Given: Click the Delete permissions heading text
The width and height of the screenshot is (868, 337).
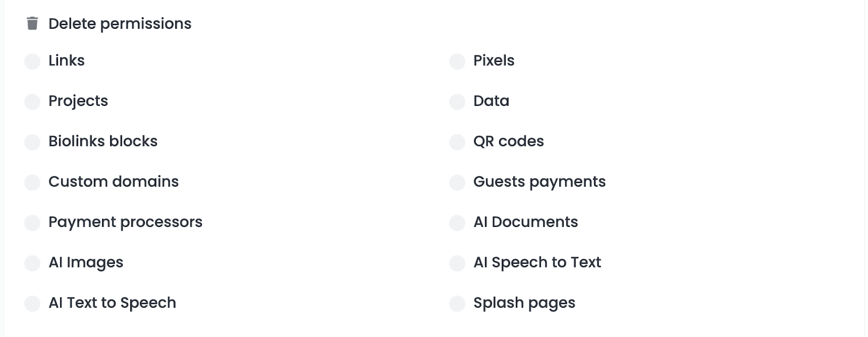Looking at the screenshot, I should [120, 24].
